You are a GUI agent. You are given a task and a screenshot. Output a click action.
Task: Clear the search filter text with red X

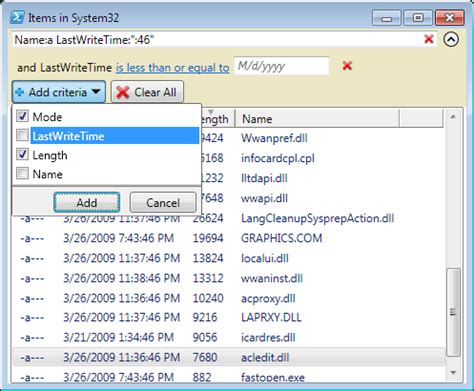pyautogui.click(x=429, y=39)
